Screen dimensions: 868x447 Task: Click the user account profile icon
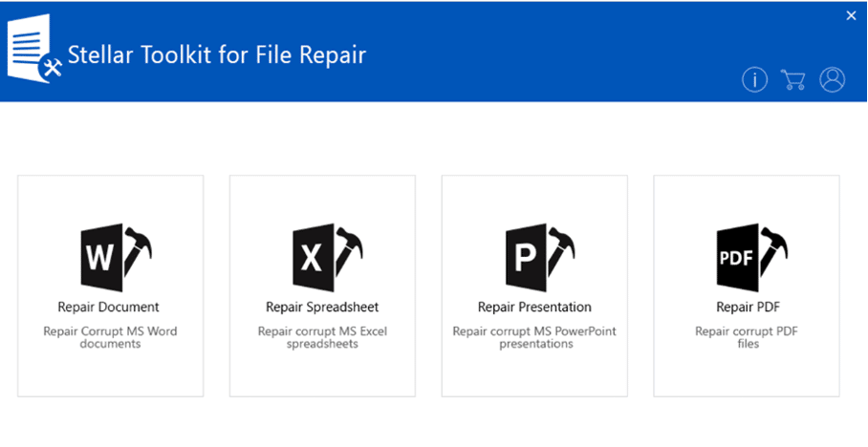[832, 79]
